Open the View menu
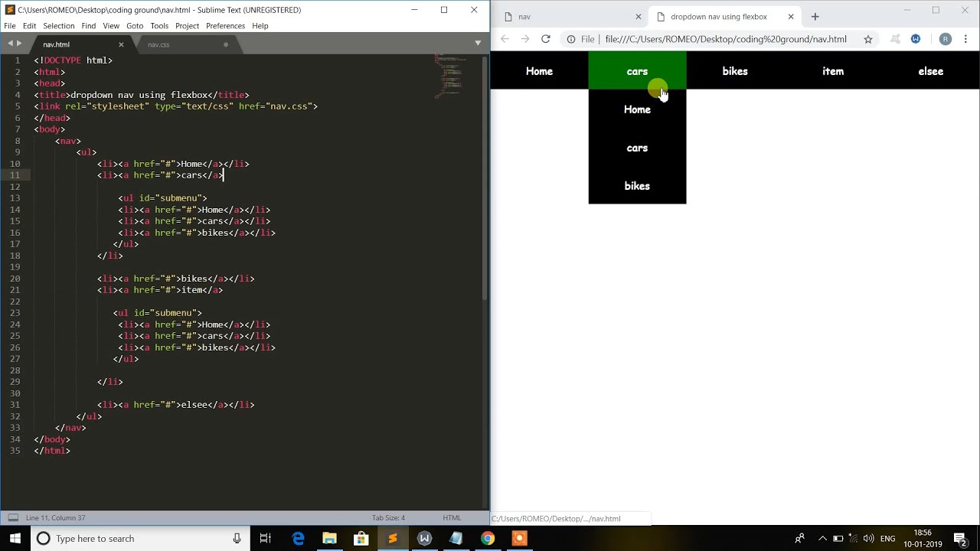This screenshot has height=551, width=980. (x=112, y=26)
